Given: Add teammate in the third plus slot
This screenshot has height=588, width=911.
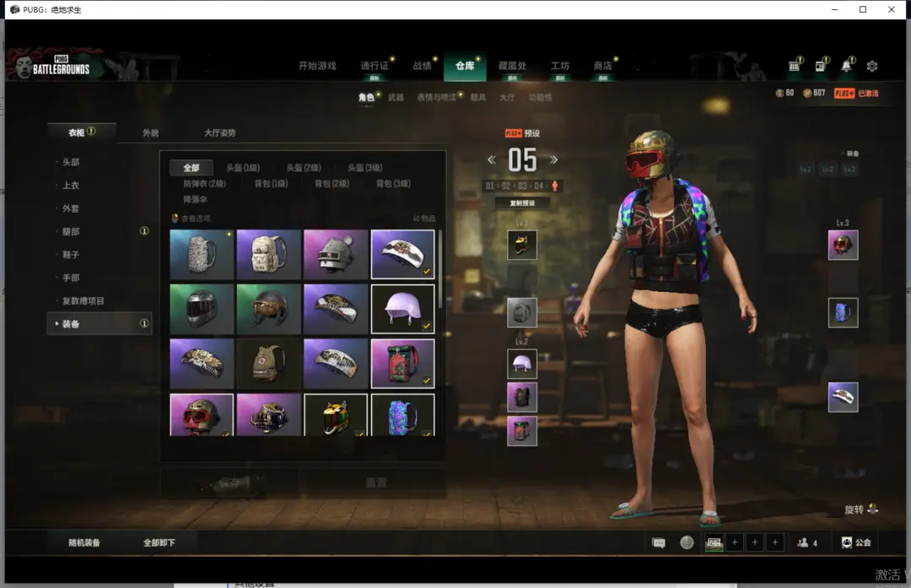Looking at the screenshot, I should pos(775,542).
